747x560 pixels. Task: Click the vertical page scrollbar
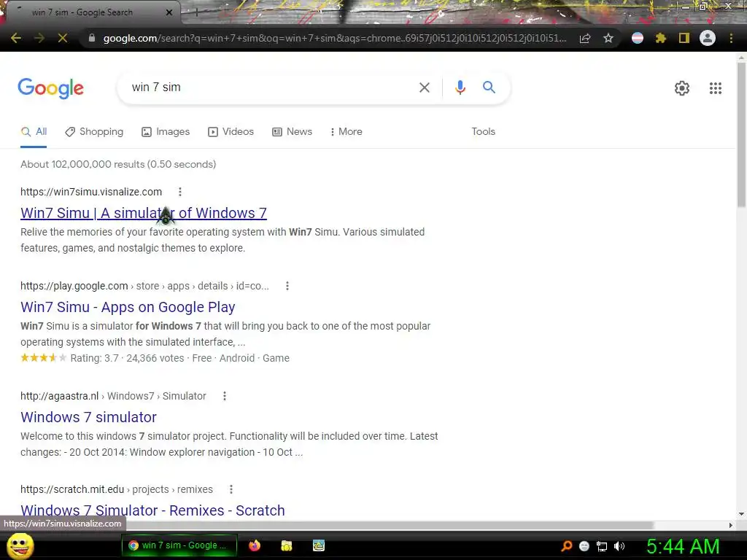[741, 135]
